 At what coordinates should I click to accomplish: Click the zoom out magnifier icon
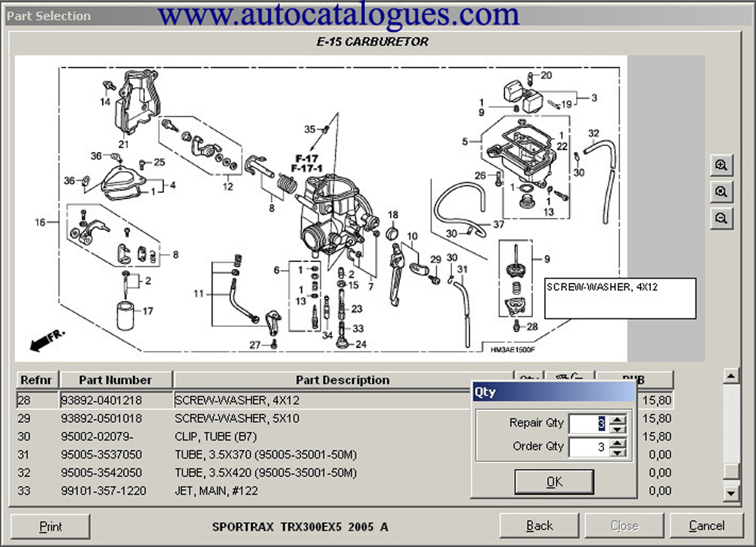(x=722, y=219)
